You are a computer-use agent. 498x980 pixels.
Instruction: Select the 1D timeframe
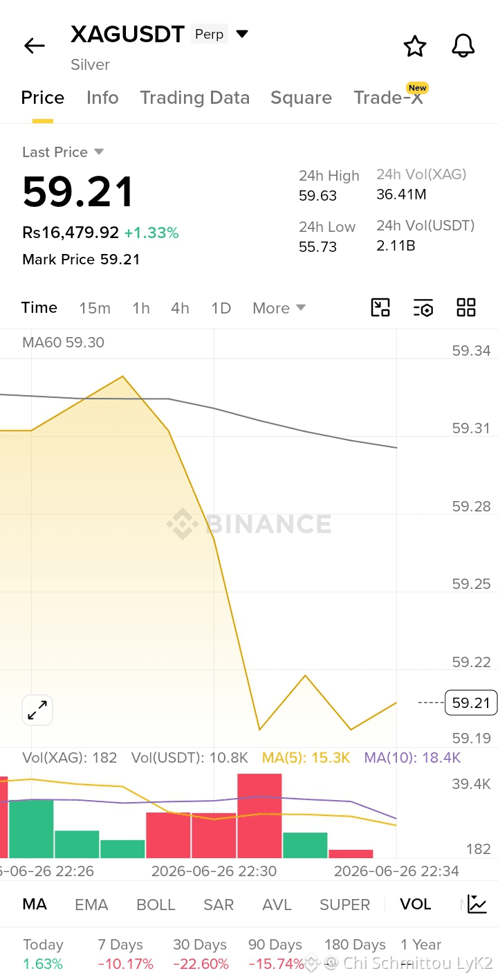click(x=221, y=308)
